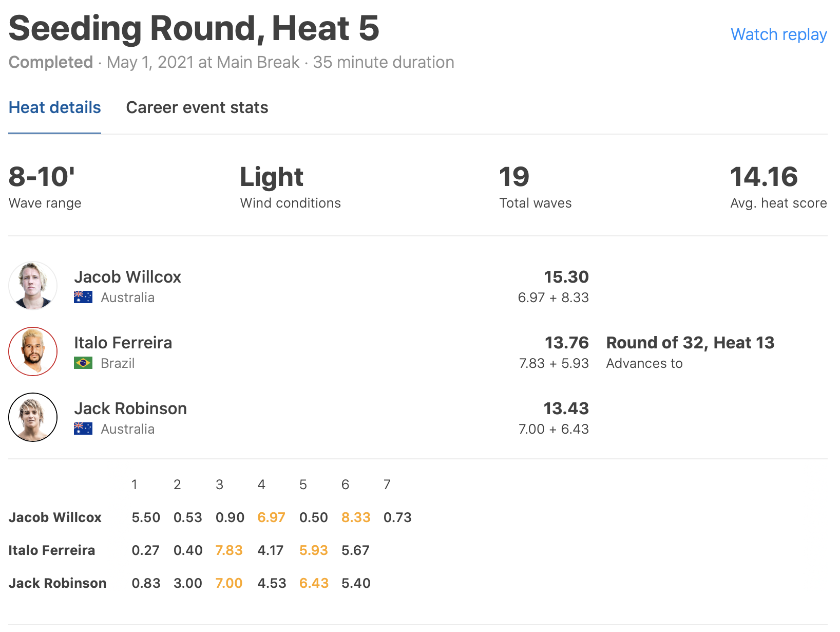Image resolution: width=840 pixels, height=632 pixels.
Task: Click Jack Robinson's highlighted 7.00 wave score
Action: click(229, 583)
